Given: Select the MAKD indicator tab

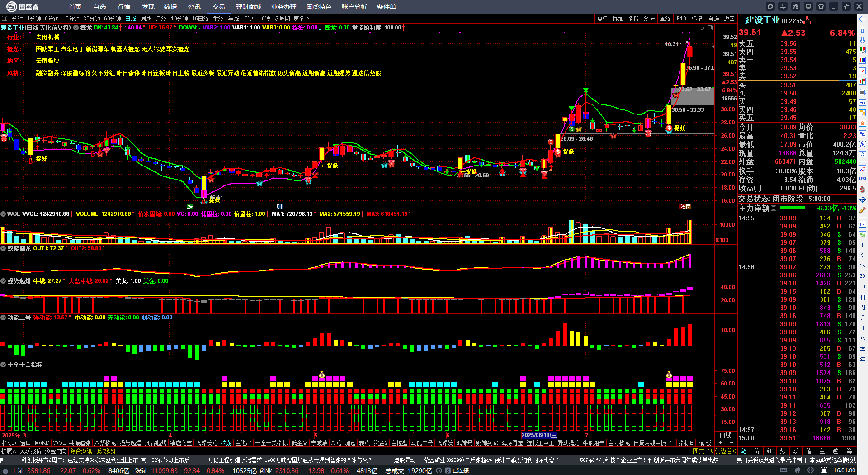Looking at the screenshot, I should pos(42,443).
